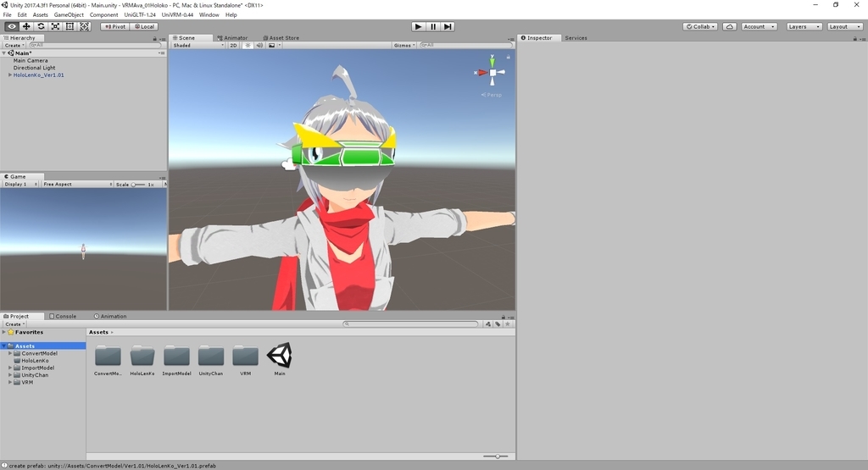The image size is (868, 470).
Task: Open the Shaded draw mode dropdown
Action: point(198,46)
